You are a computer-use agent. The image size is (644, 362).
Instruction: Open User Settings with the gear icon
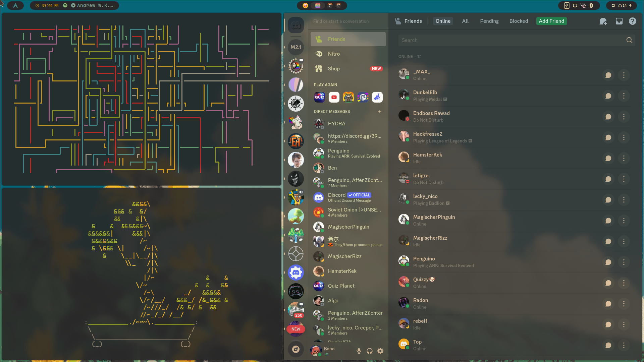(x=380, y=351)
